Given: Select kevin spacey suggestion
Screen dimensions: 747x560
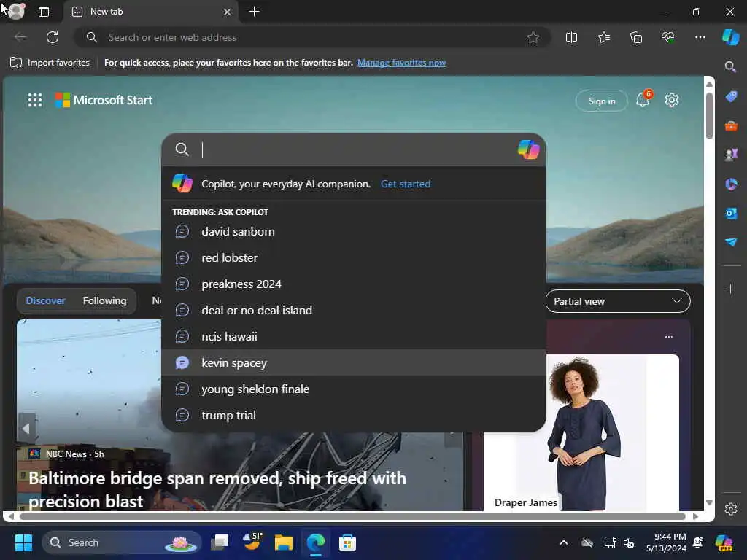Looking at the screenshot, I should (x=354, y=362).
